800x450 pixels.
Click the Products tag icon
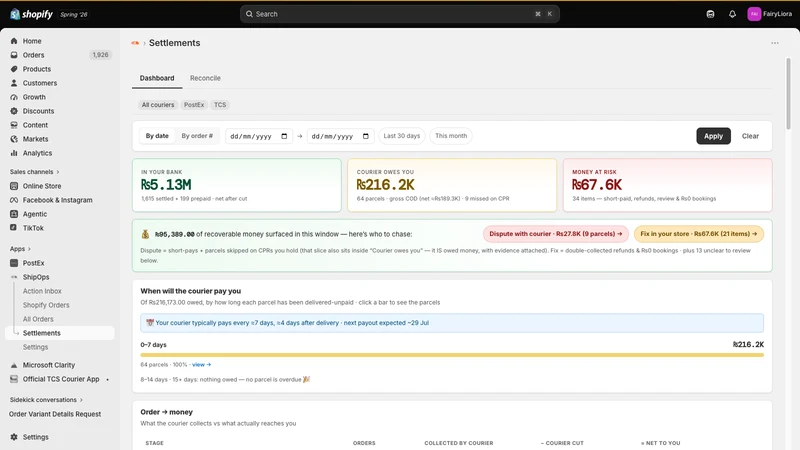coord(14,69)
